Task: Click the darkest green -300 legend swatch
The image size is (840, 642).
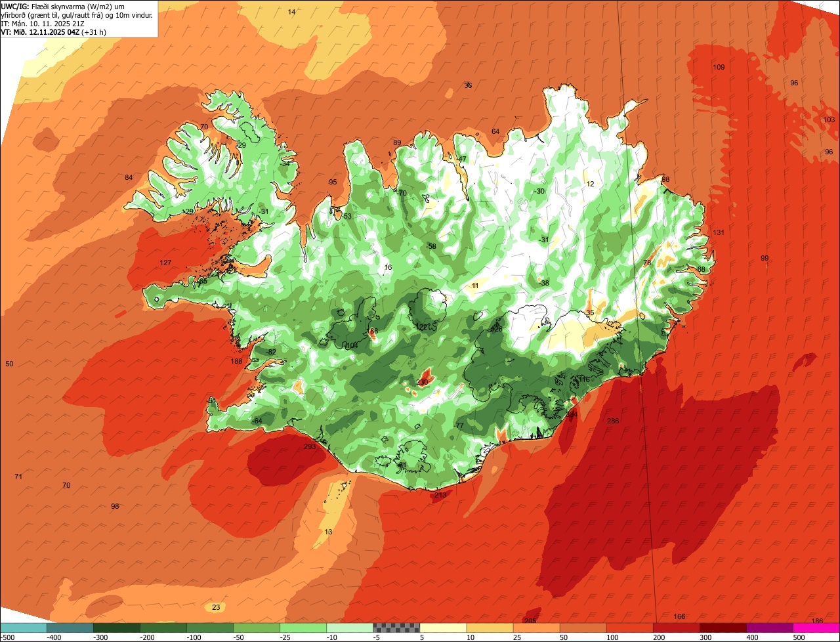Action: (117, 628)
